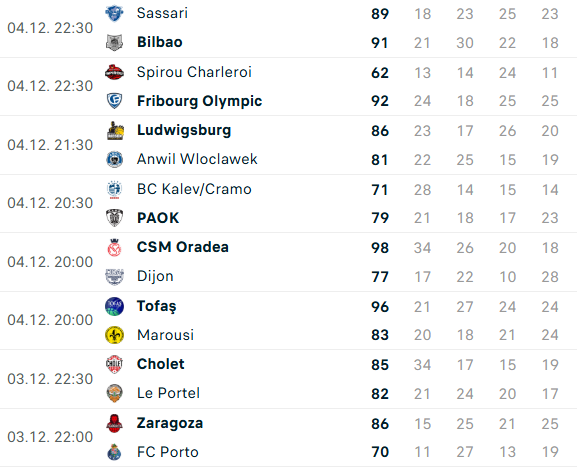Click the Sassari team logo
577x471 pixels.
114,13
